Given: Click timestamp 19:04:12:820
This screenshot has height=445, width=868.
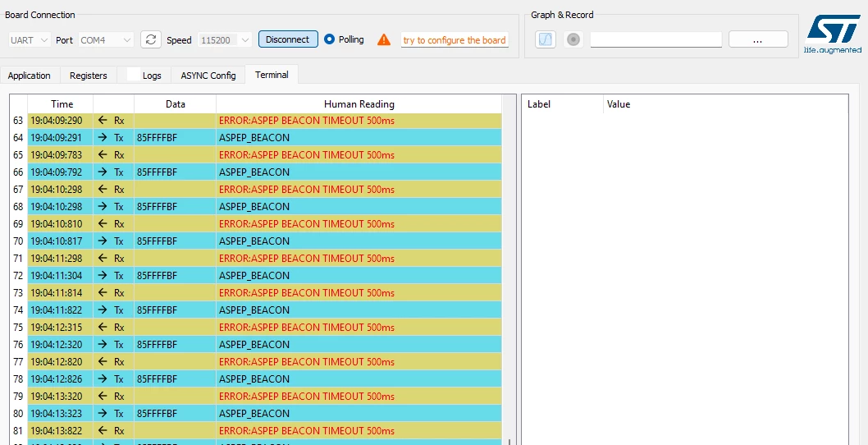Looking at the screenshot, I should 56,362.
